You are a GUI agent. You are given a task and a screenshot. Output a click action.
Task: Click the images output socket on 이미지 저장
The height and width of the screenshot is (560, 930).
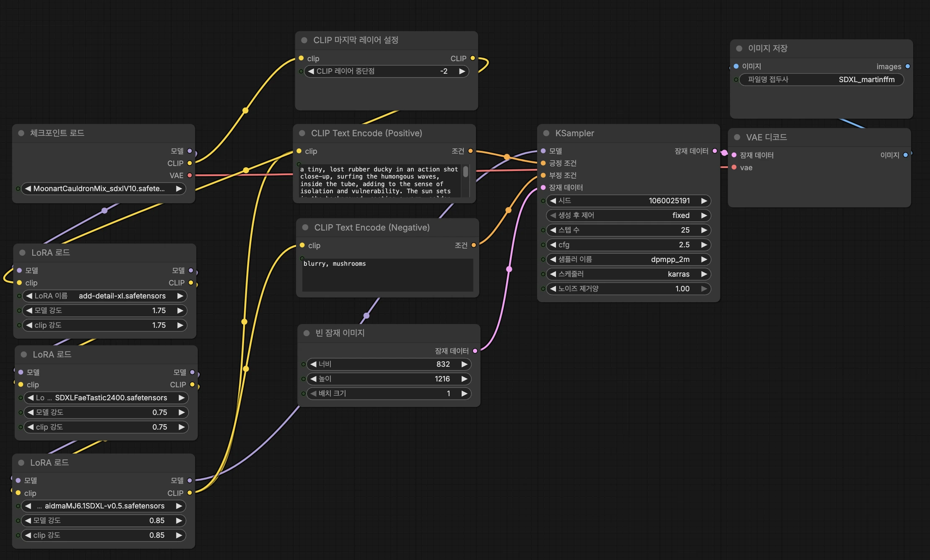(908, 66)
